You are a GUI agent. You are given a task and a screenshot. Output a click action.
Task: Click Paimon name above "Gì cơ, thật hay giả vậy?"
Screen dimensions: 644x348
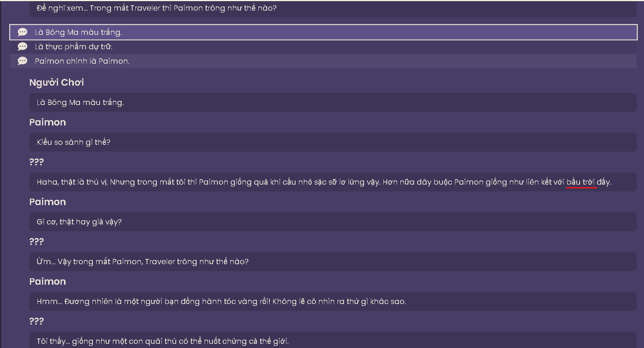tap(48, 202)
